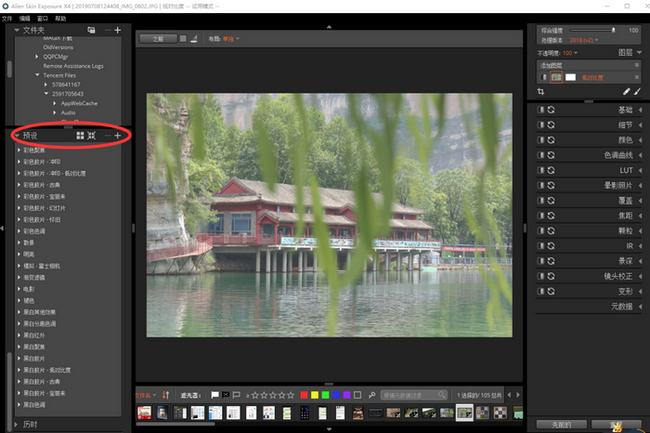
Task: Click the presets collapse-all icon
Action: pos(92,135)
